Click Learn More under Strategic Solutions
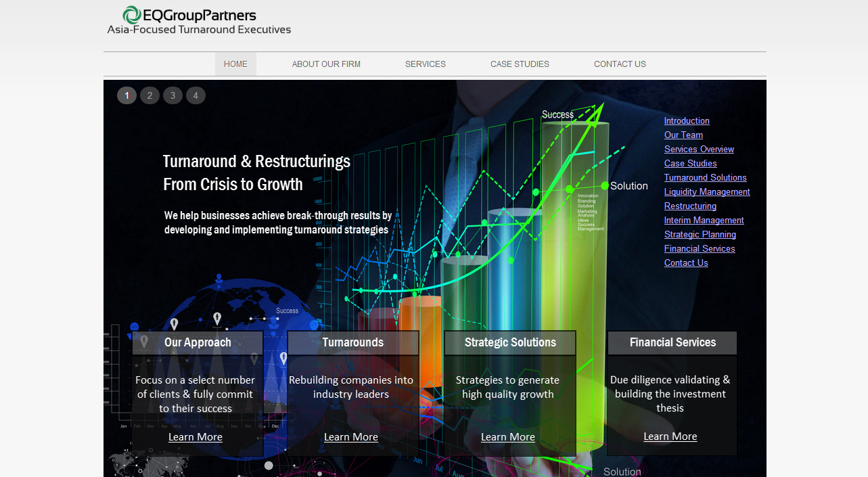The image size is (868, 477). [x=508, y=437]
